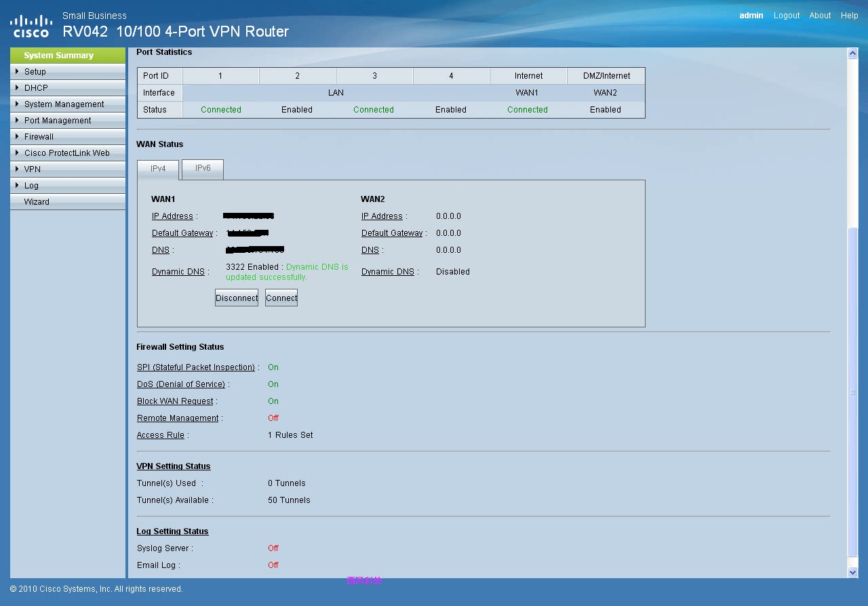Screen dimensions: 868x606
Task: Log out of the router
Action: click(787, 16)
